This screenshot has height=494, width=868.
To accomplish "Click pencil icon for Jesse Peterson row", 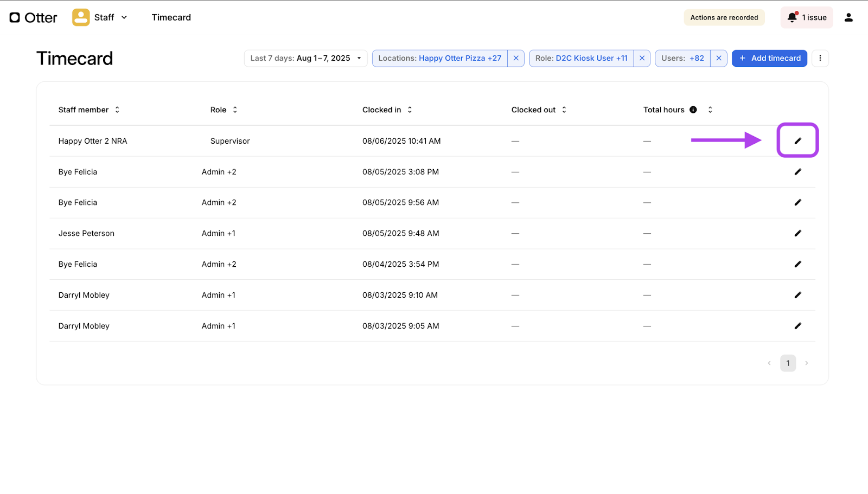I will pos(797,233).
